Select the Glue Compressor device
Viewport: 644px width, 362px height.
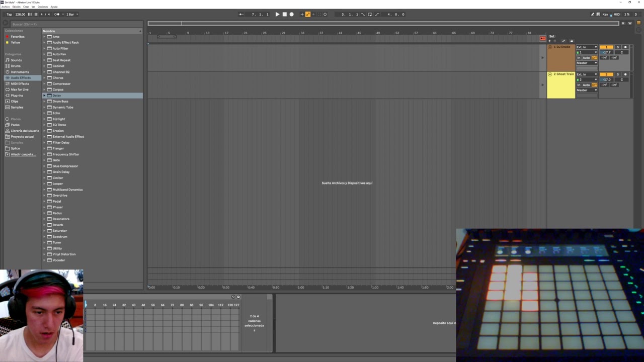click(x=65, y=166)
